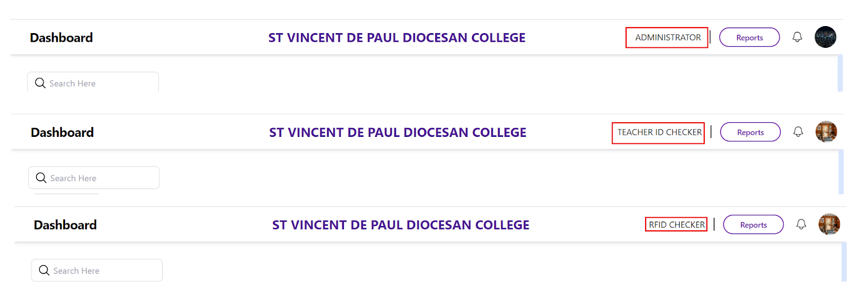This screenshot has width=868, height=302.
Task: Click the notification bell beside the ADMINISTRATOR Reports button
Action: pyautogui.click(x=797, y=37)
